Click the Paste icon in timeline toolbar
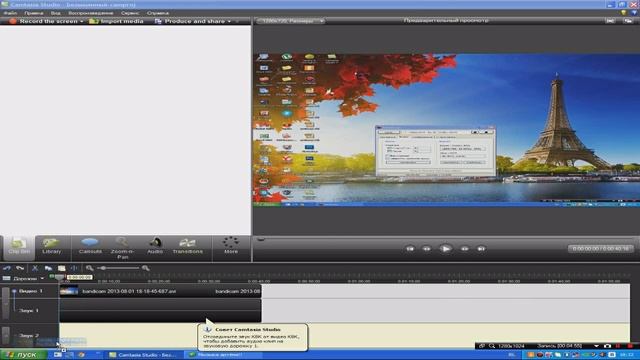640x360 pixels. [62, 268]
